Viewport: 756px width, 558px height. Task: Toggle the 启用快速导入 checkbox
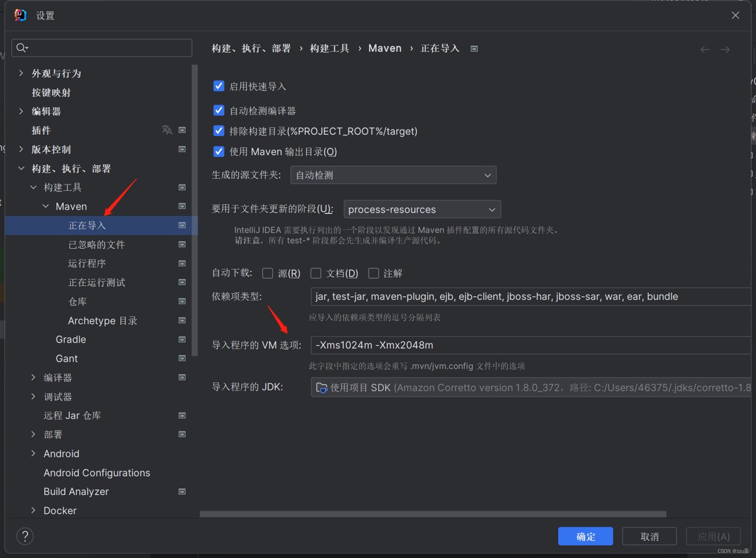pos(219,86)
